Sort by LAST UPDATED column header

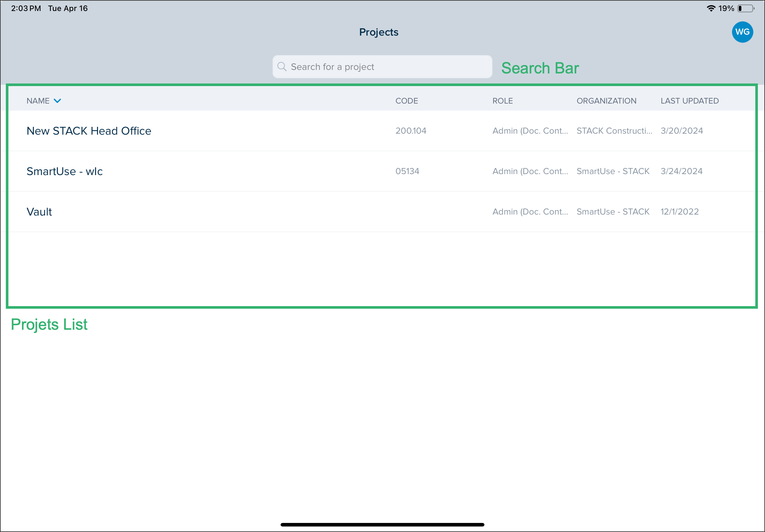[x=689, y=101]
